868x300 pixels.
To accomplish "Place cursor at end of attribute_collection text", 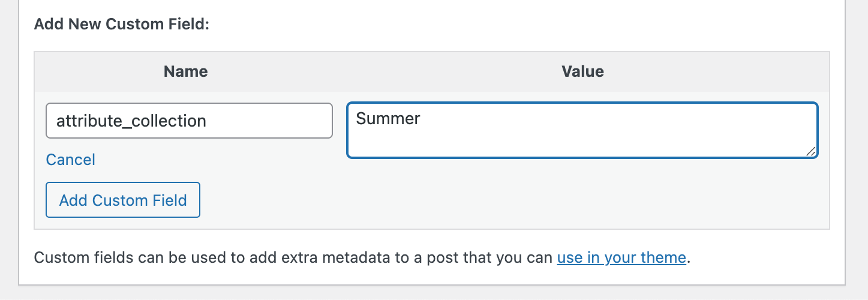I will tap(208, 121).
